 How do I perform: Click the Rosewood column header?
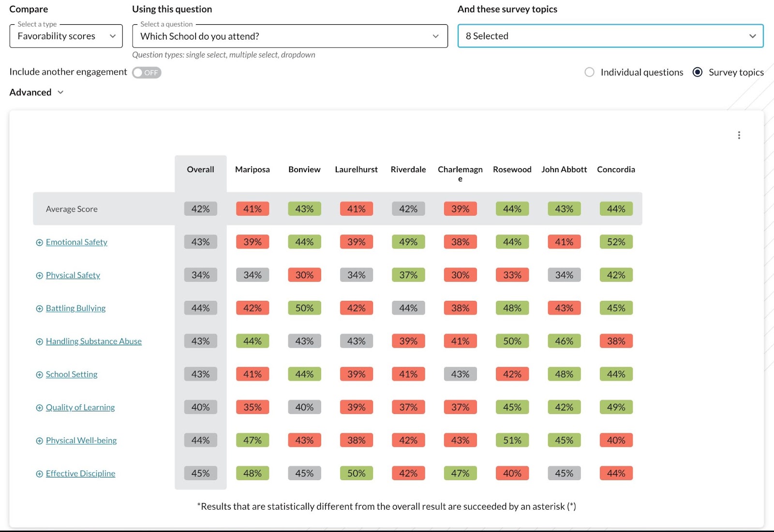(x=512, y=170)
